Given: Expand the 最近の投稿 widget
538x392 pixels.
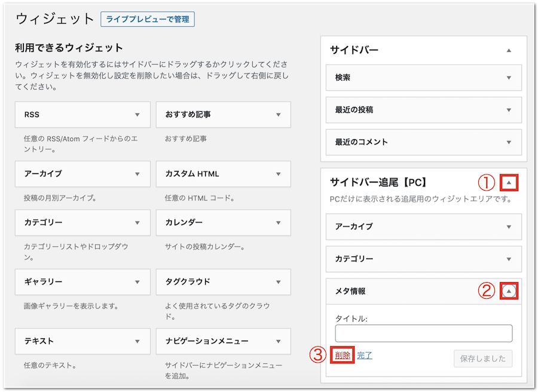Looking at the screenshot, I should click(509, 110).
